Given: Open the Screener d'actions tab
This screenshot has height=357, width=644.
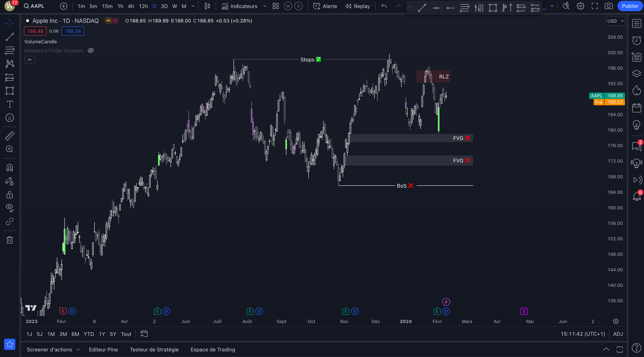Looking at the screenshot, I should pos(49,350).
